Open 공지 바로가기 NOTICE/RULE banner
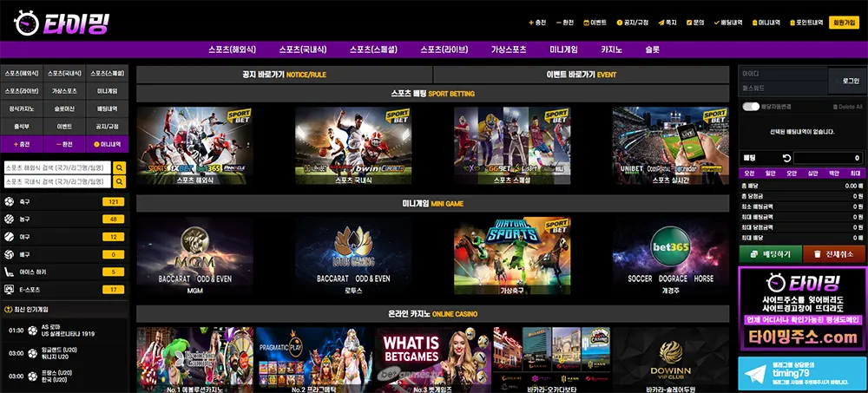The height and width of the screenshot is (393, 868). [284, 75]
